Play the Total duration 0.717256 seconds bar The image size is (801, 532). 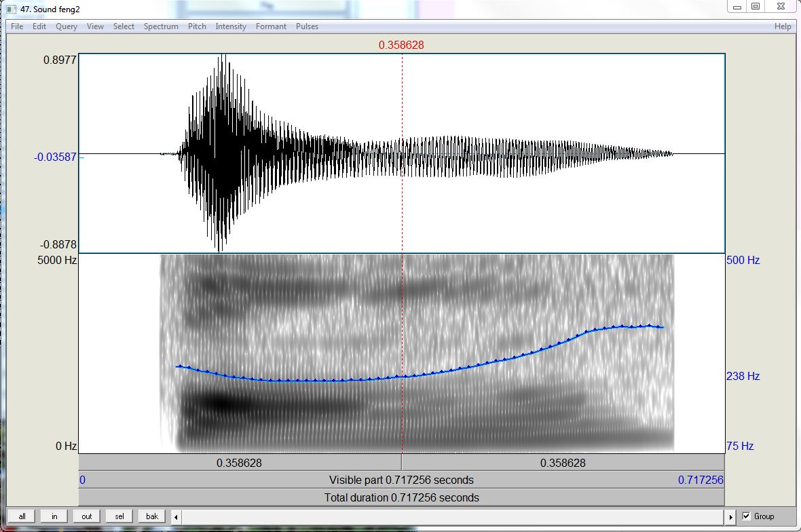point(402,497)
